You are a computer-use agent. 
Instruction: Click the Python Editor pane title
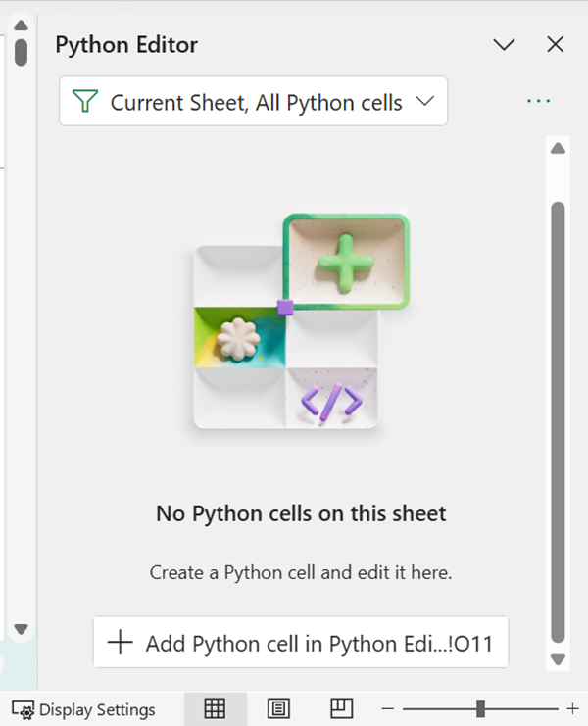[126, 45]
